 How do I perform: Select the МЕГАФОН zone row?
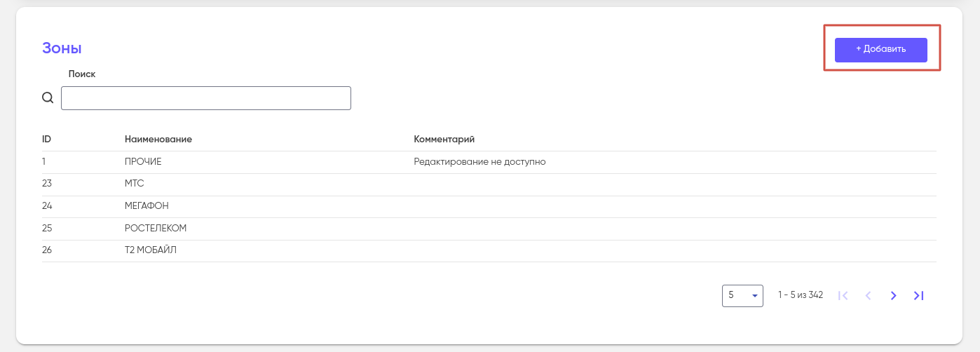147,206
